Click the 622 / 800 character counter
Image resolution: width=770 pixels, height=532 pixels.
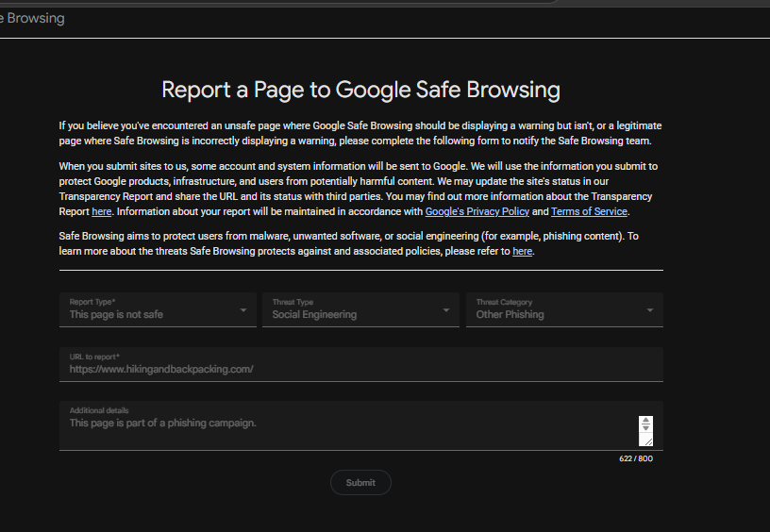(x=636, y=458)
